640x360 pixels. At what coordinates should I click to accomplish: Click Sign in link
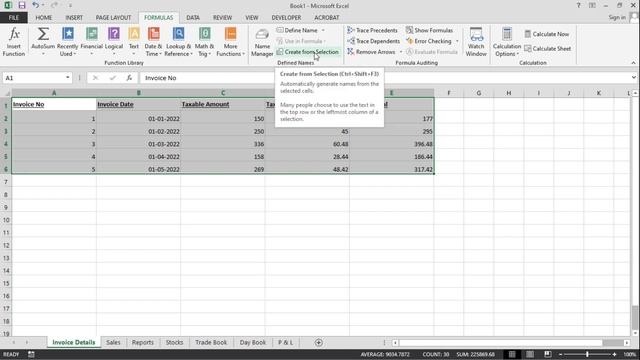click(617, 17)
